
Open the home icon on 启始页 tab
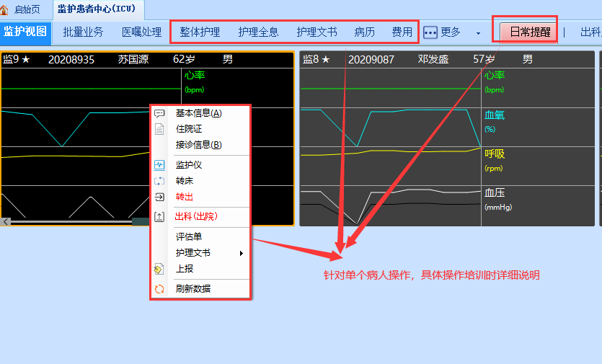[x=4, y=9]
